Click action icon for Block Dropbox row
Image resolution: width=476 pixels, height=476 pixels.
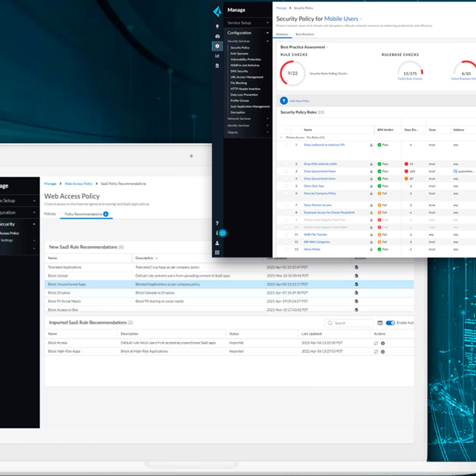point(356,293)
